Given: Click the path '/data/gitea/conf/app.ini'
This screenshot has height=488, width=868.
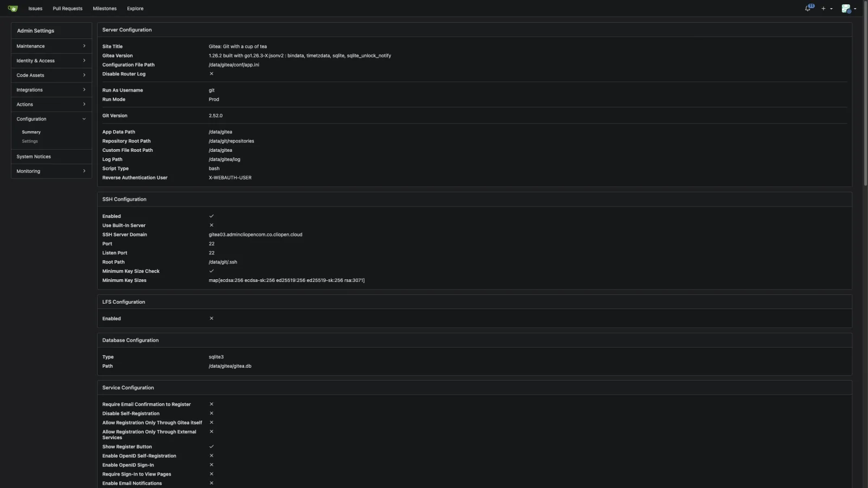Looking at the screenshot, I should pyautogui.click(x=234, y=65).
